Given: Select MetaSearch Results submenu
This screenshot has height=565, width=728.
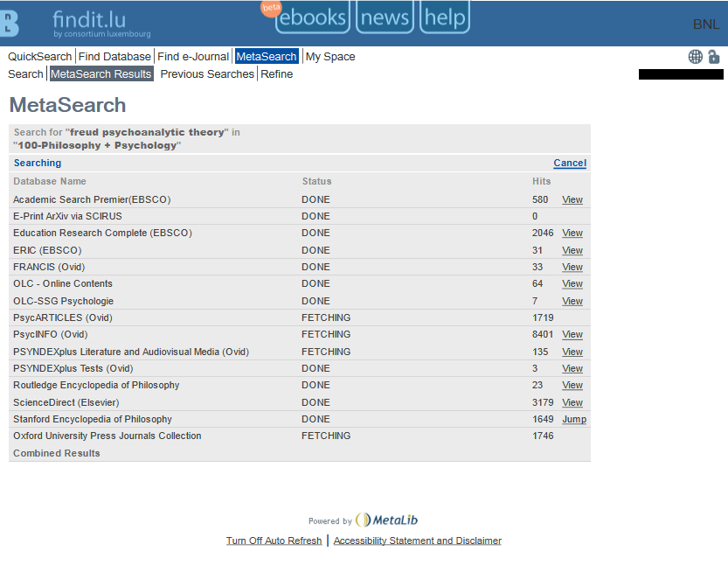Looking at the screenshot, I should pos(101,73).
